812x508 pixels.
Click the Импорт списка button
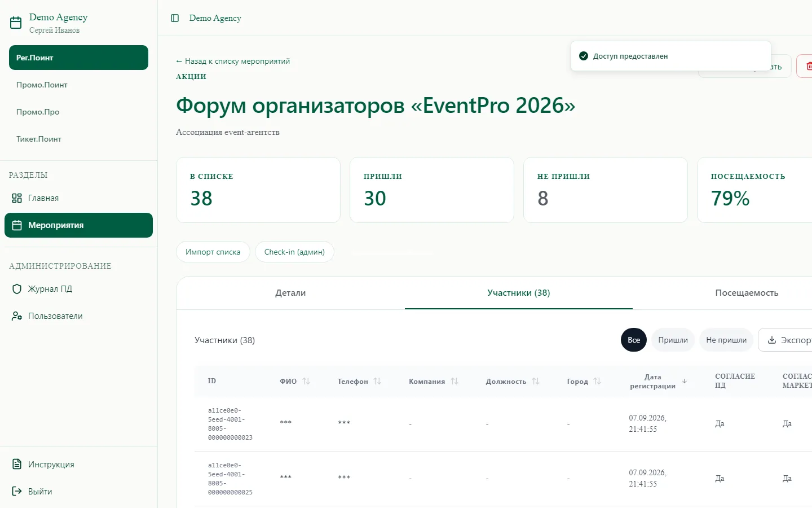pyautogui.click(x=213, y=252)
